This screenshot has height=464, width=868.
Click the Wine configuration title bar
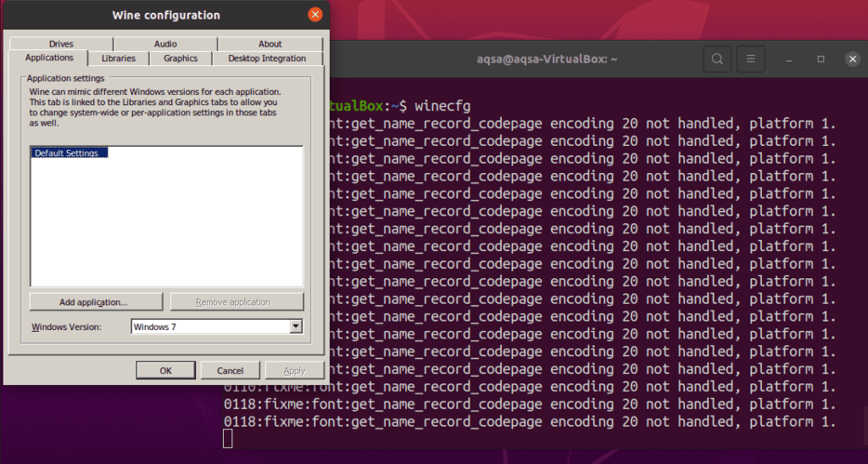pos(166,15)
